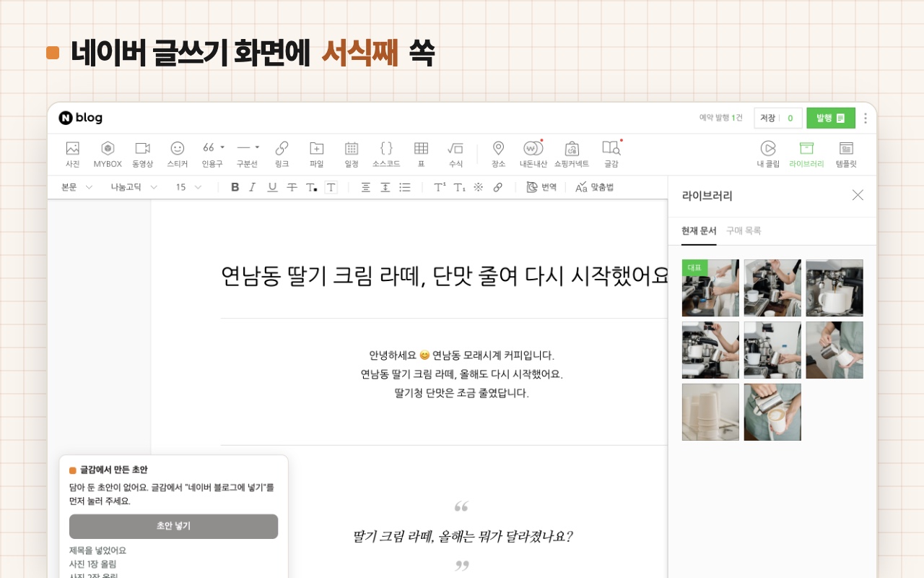Toggle underline text formatting
This screenshot has height=578, width=924.
pyautogui.click(x=272, y=187)
